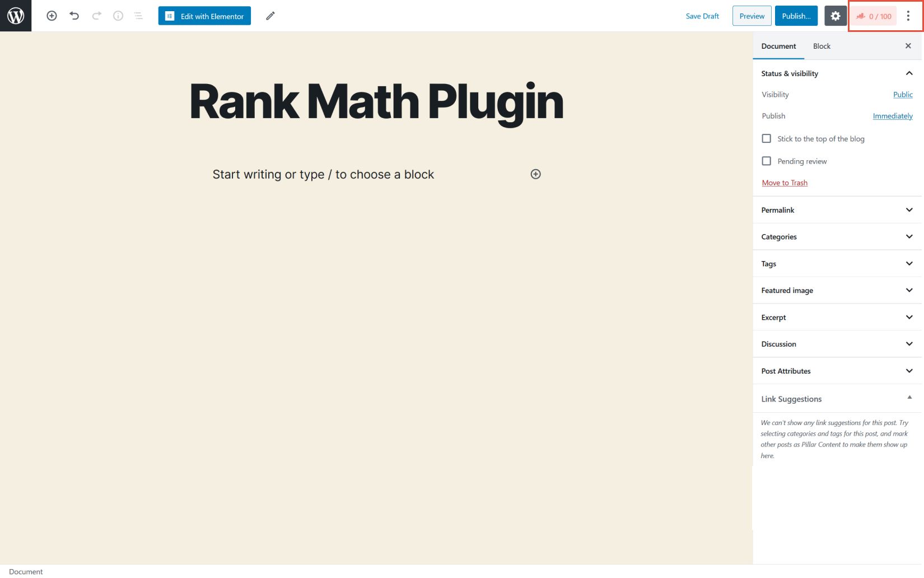Open the Block navigation list icon
Viewport: 924px width, 578px height.
[138, 16]
